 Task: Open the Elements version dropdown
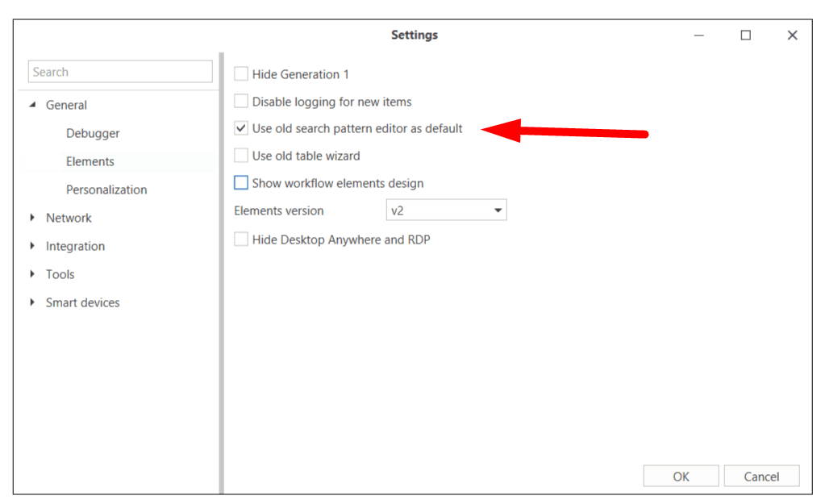pos(446,211)
